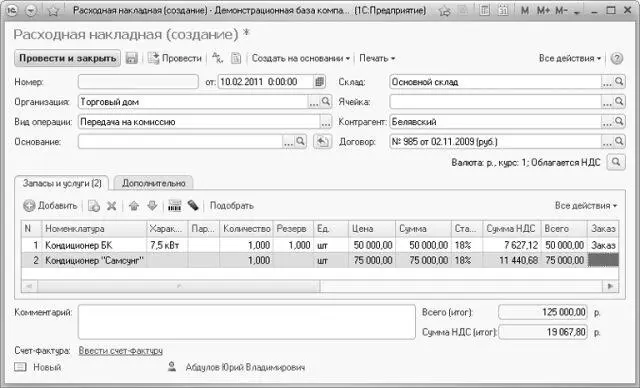The image size is (640, 388).
Task: Search the Организация field with magnifier
Action: [x=326, y=101]
